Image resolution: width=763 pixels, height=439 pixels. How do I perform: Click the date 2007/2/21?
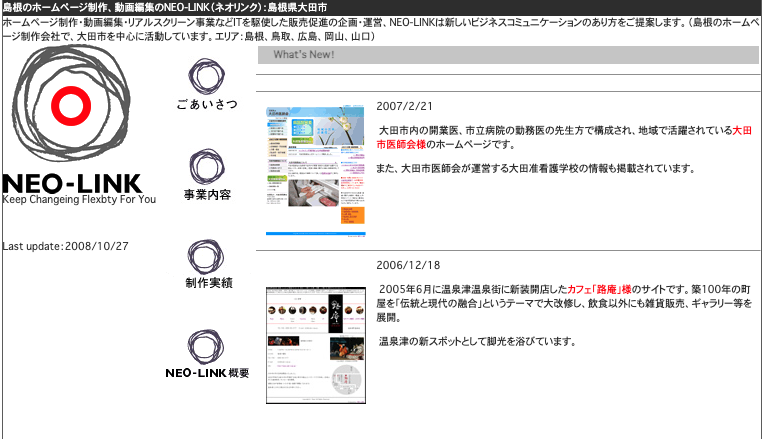click(404, 106)
